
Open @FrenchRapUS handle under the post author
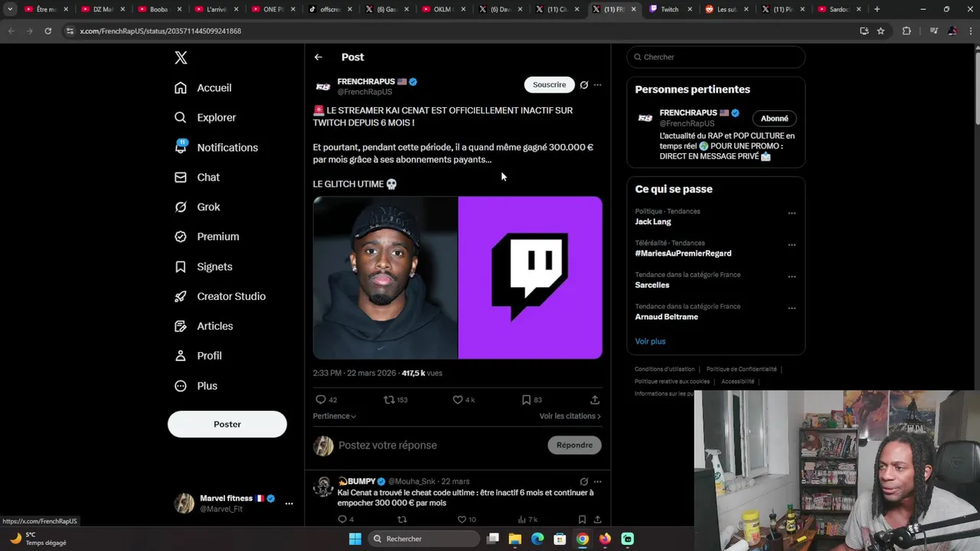click(364, 93)
